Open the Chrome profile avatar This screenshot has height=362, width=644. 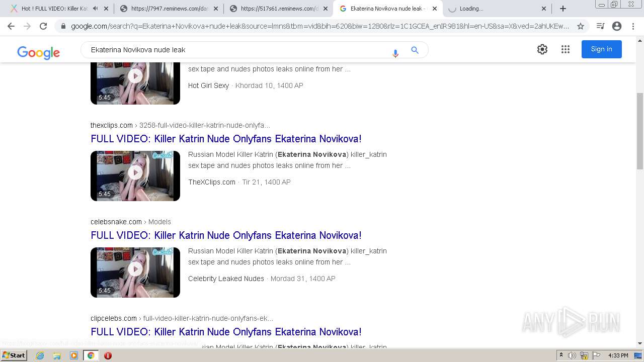point(617,26)
